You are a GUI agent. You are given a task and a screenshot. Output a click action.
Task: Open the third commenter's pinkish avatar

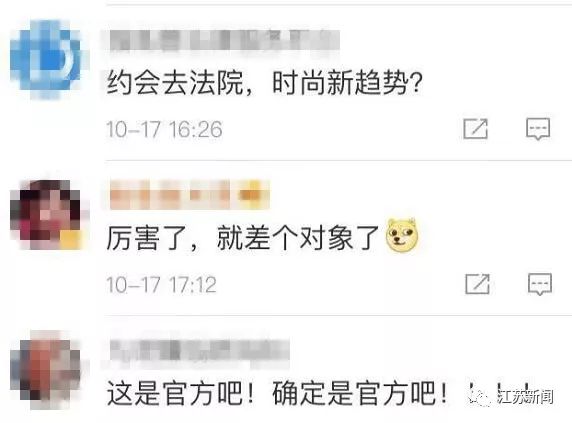(45, 370)
